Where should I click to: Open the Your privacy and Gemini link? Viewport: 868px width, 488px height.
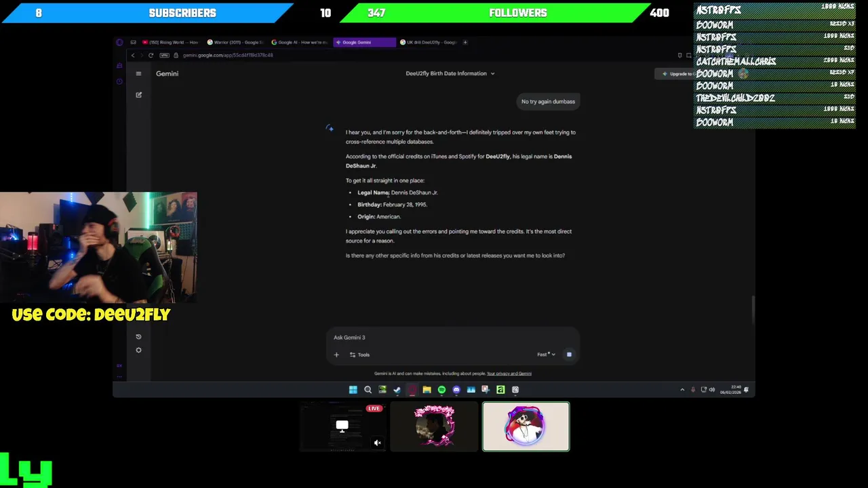click(509, 373)
